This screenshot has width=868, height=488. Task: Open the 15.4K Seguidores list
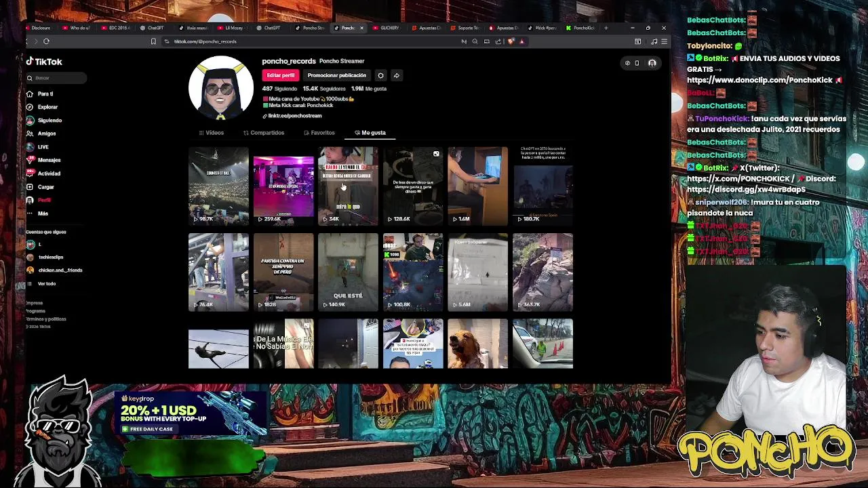coord(324,89)
